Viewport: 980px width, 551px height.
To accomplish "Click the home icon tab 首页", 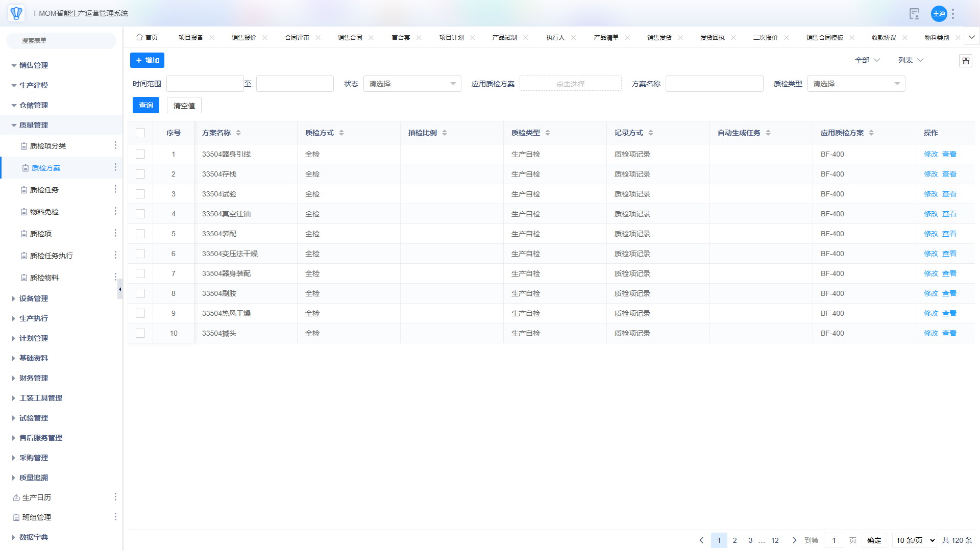I will (147, 37).
